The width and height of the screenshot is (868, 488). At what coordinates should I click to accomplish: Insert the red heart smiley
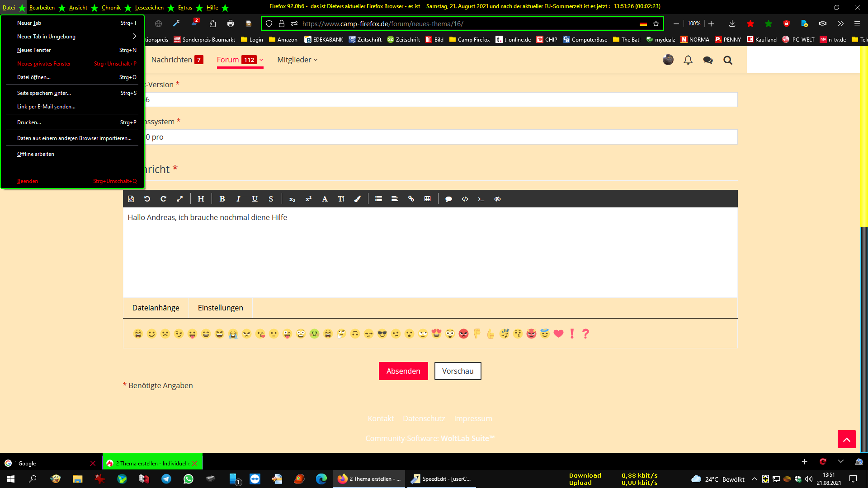558,333
